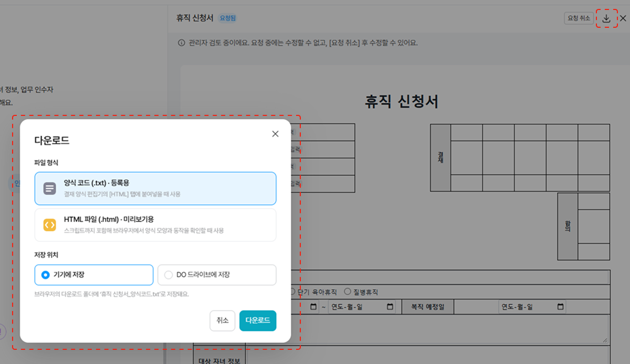Close the 다운로드 dialog with its X icon

click(x=275, y=134)
